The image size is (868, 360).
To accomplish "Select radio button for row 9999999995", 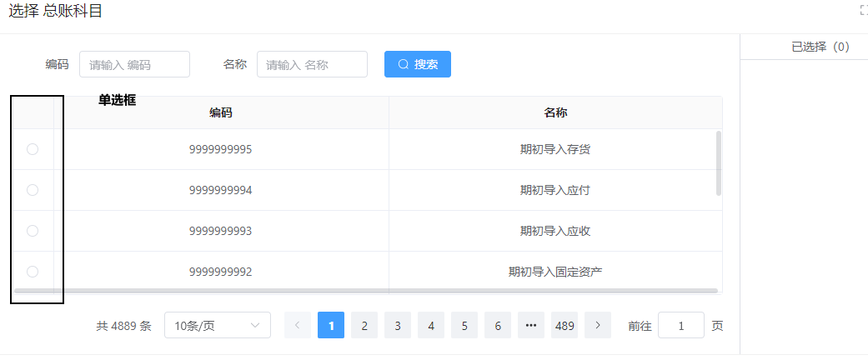I will pos(33,149).
